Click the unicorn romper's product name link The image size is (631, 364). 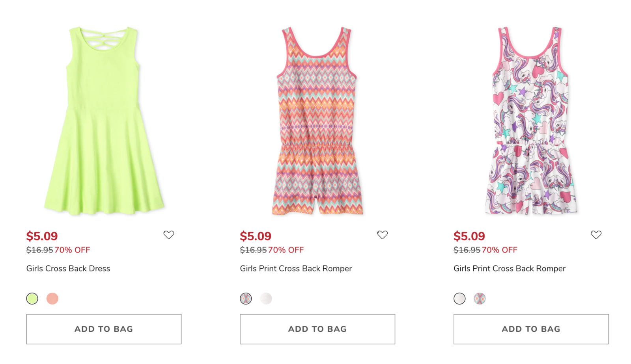509,268
